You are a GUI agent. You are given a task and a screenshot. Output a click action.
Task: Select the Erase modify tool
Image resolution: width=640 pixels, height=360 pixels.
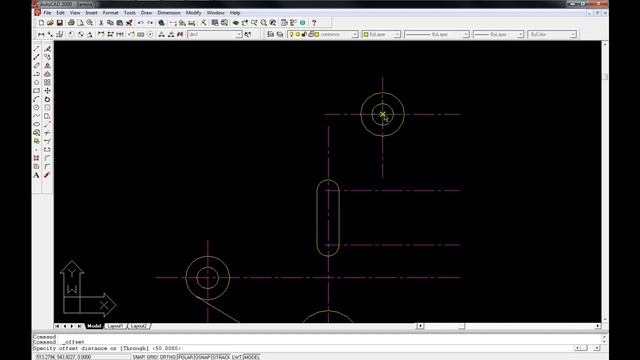pyautogui.click(x=47, y=49)
